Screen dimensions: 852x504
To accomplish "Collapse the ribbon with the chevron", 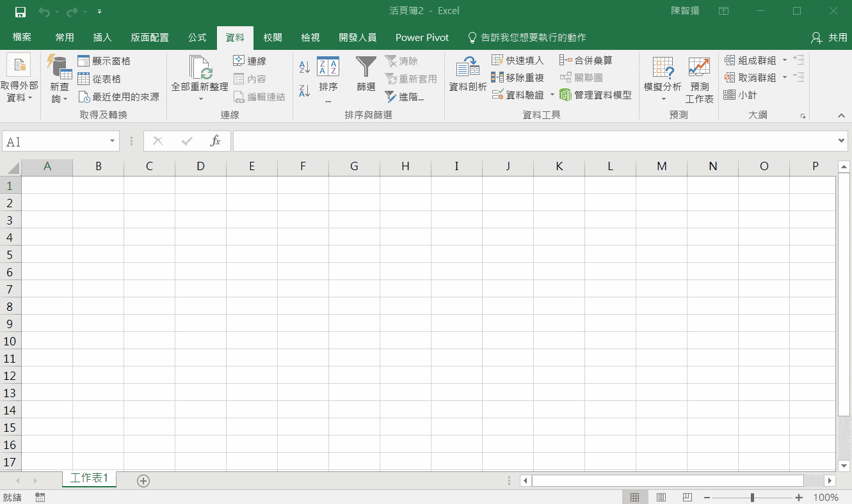I will click(x=841, y=115).
